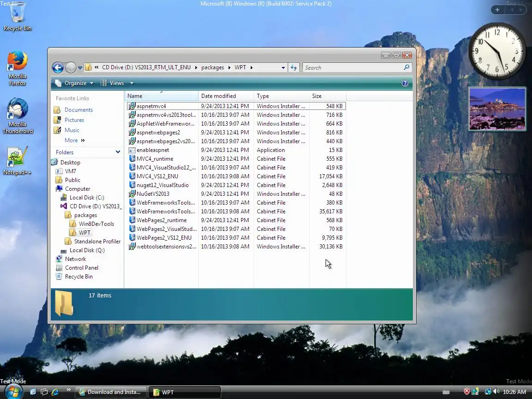The height and width of the screenshot is (399, 532).
Task: Open the recent pages dropdown next to Forward
Action: [x=80, y=67]
